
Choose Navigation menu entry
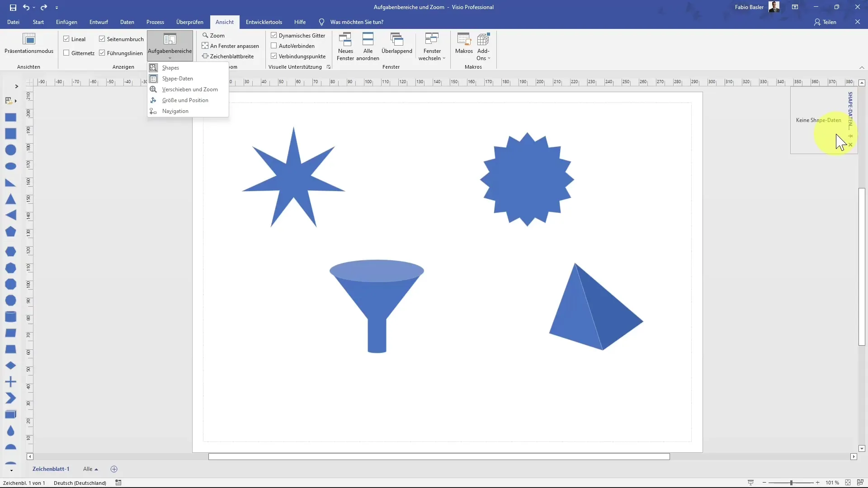click(x=188, y=111)
